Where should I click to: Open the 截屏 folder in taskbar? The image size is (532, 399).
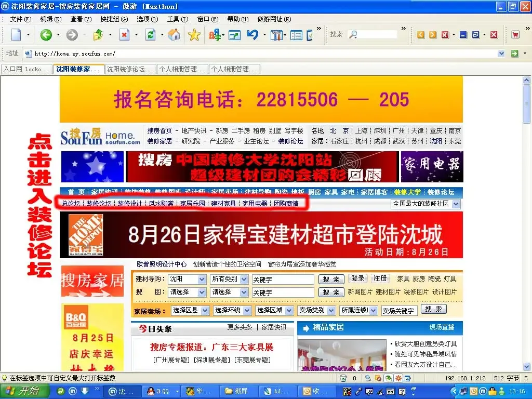[238, 391]
